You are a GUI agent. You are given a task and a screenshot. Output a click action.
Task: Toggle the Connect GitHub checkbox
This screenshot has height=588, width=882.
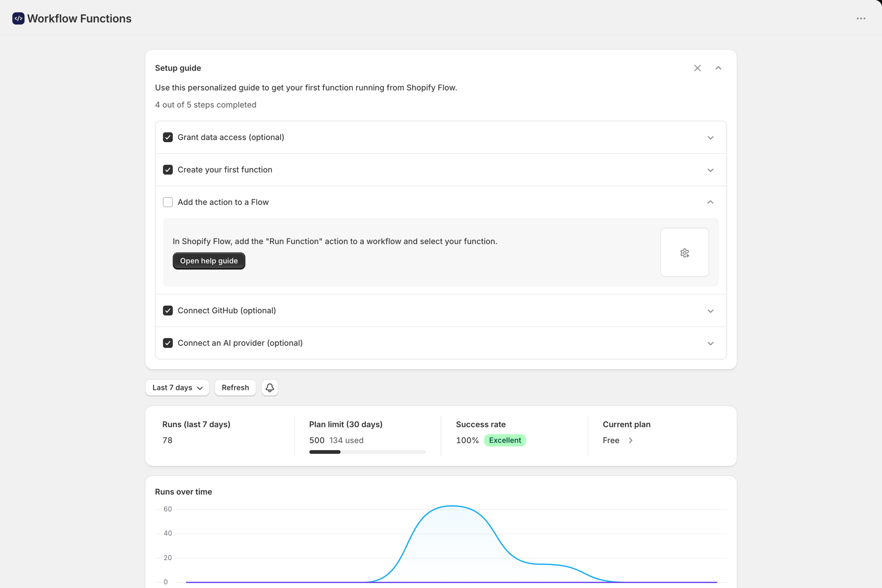click(168, 311)
